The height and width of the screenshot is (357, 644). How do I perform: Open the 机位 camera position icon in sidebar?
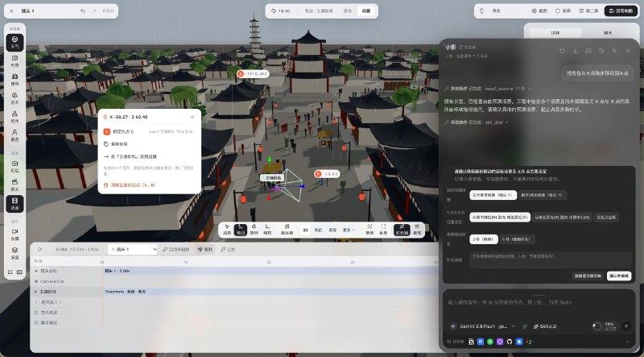14,166
